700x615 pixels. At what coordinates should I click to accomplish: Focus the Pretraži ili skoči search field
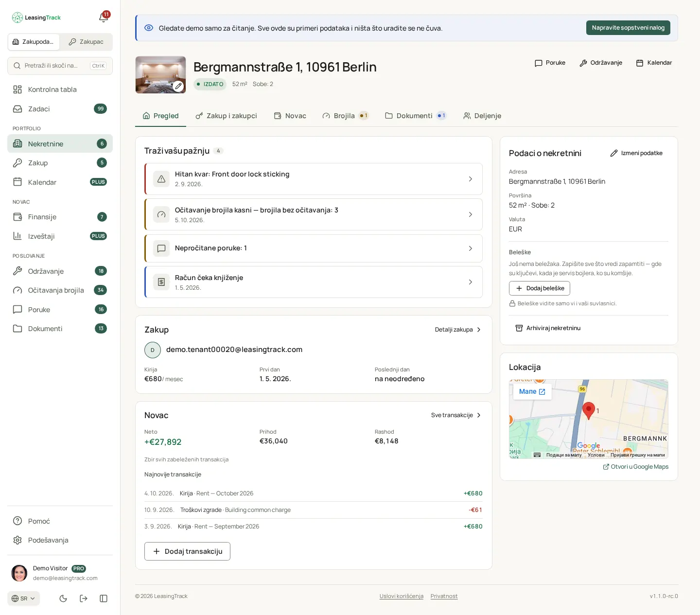pos(60,66)
